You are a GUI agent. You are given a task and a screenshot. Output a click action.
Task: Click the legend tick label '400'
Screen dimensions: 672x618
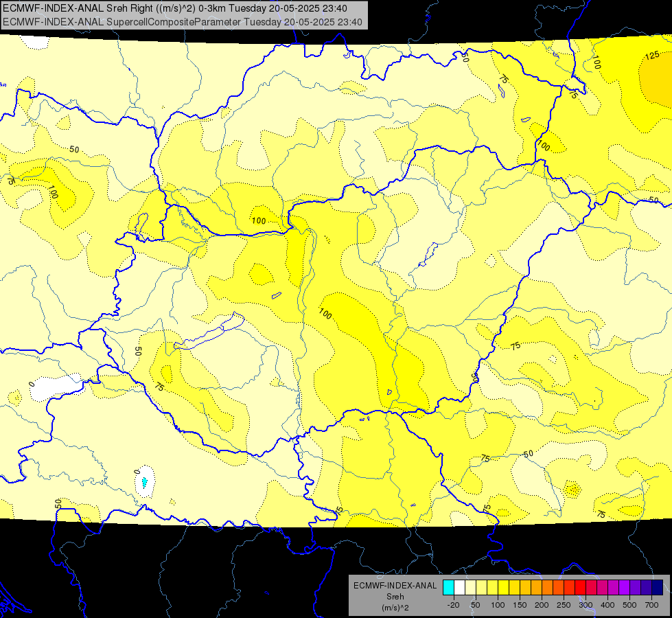[x=607, y=605]
